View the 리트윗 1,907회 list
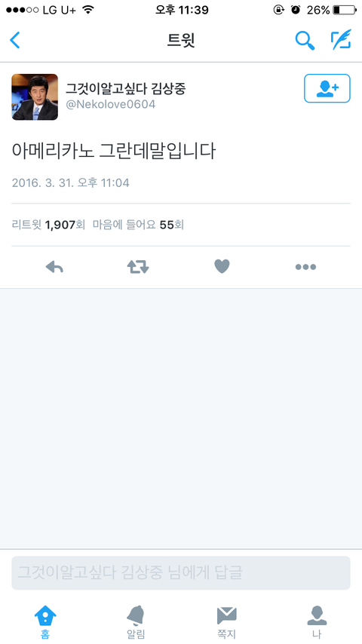Image resolution: width=362 pixels, height=644 pixels. [48, 225]
